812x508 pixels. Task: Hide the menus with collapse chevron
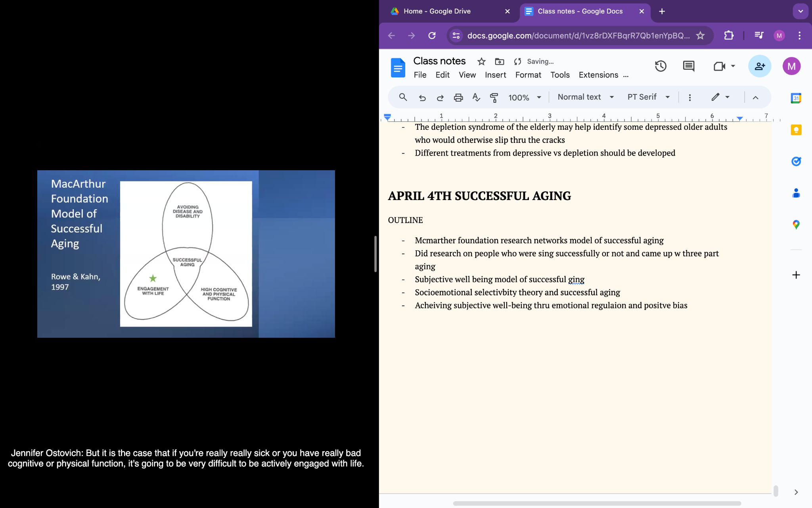tap(755, 97)
